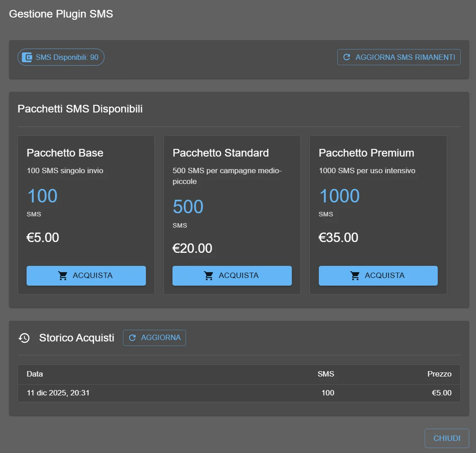The height and width of the screenshot is (453, 476).
Task: Select the Data column header
Action: point(35,374)
